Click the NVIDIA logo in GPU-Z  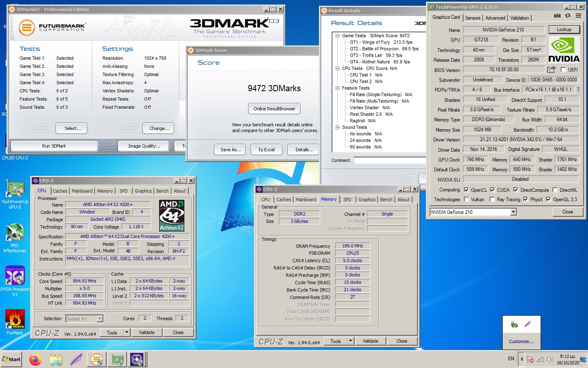pos(564,49)
